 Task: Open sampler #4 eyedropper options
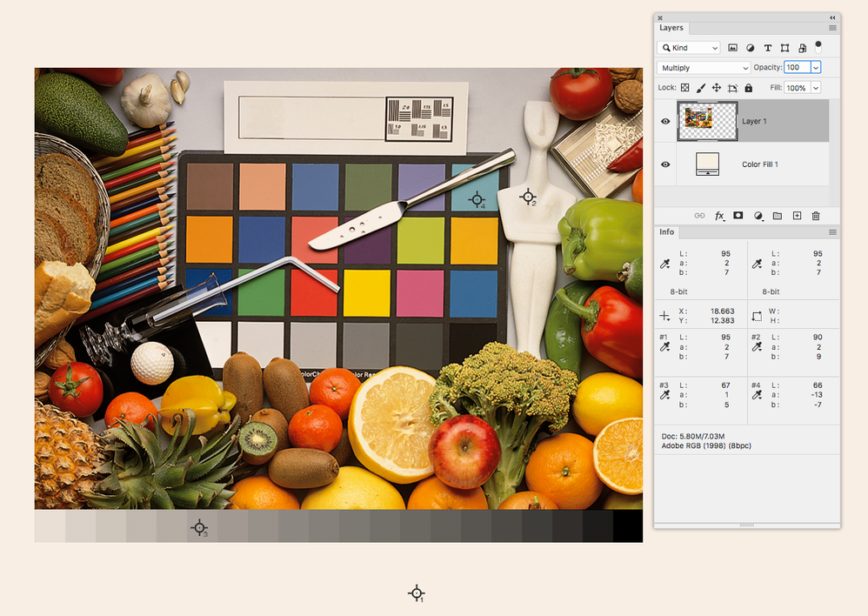point(757,395)
